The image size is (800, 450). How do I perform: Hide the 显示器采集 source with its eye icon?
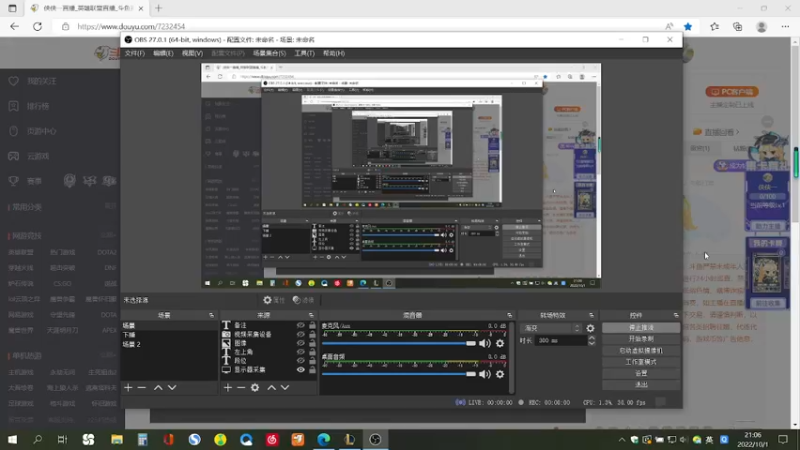coord(301,369)
